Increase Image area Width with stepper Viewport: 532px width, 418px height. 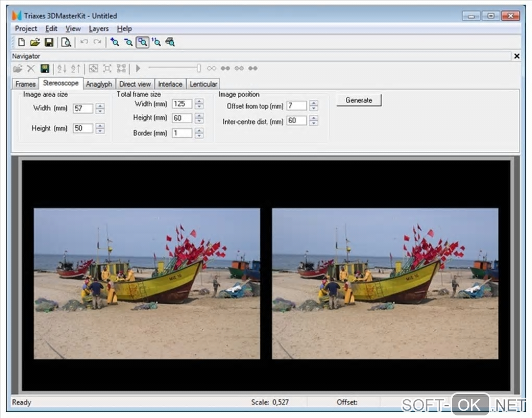click(x=100, y=106)
